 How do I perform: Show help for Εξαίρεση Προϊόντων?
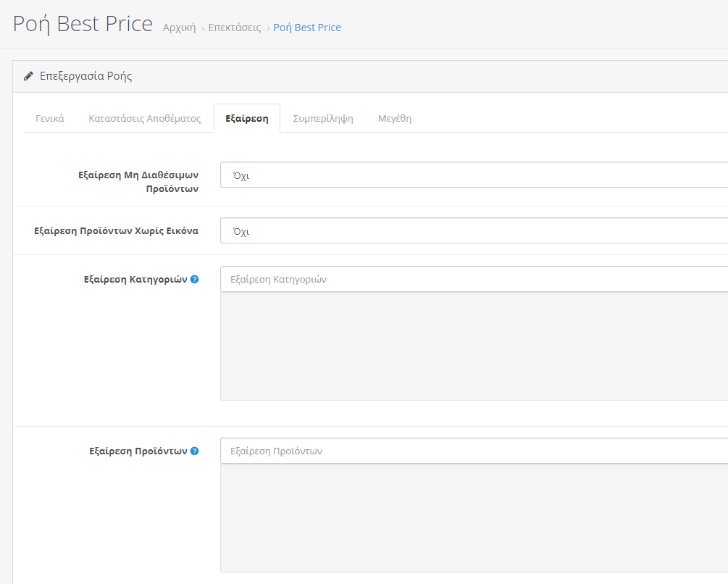[x=195, y=451]
